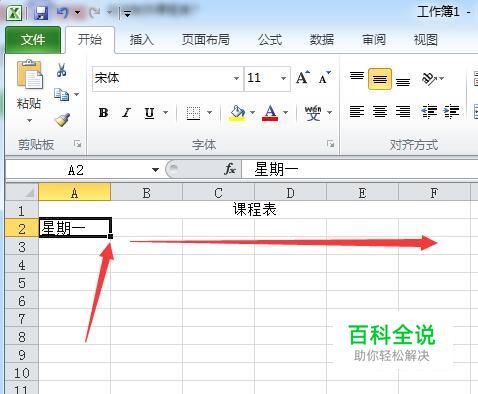Select column B header
The height and width of the screenshot is (394, 478).
(x=147, y=192)
